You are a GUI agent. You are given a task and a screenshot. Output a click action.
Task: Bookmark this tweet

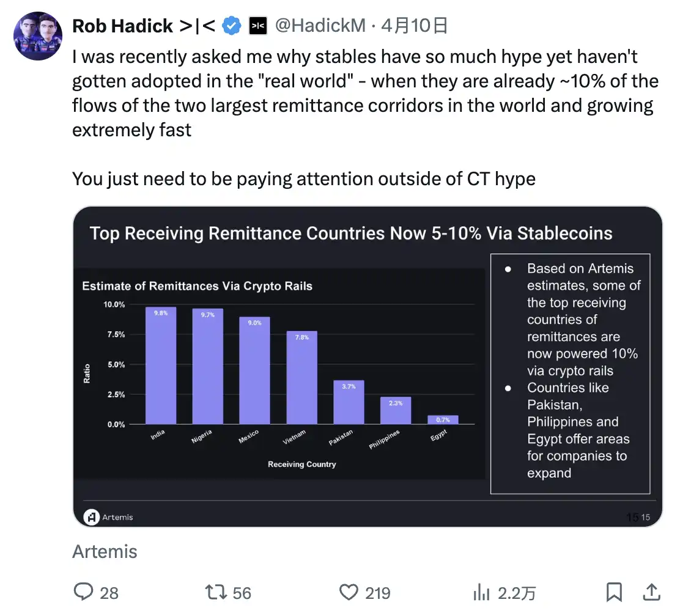[x=614, y=592]
